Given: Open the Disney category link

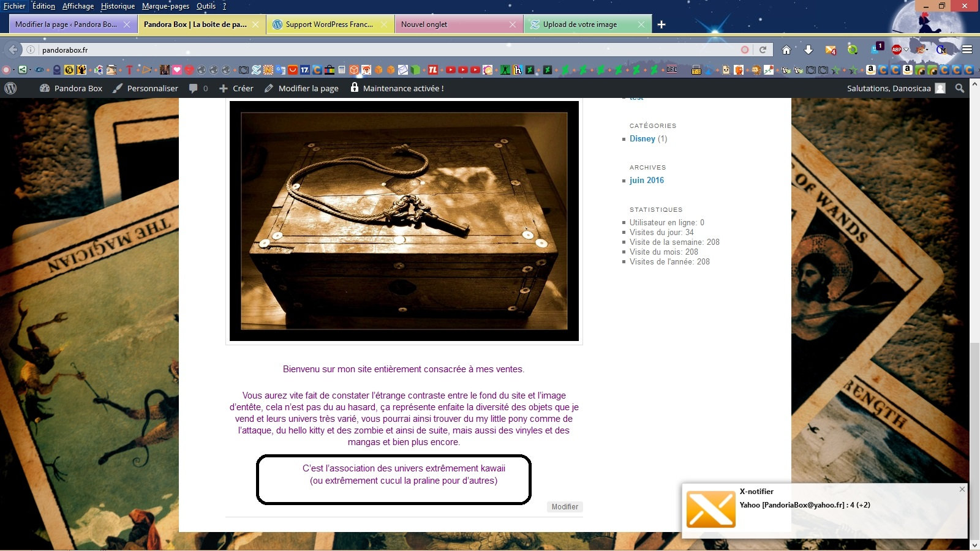Looking at the screenshot, I should tap(643, 138).
